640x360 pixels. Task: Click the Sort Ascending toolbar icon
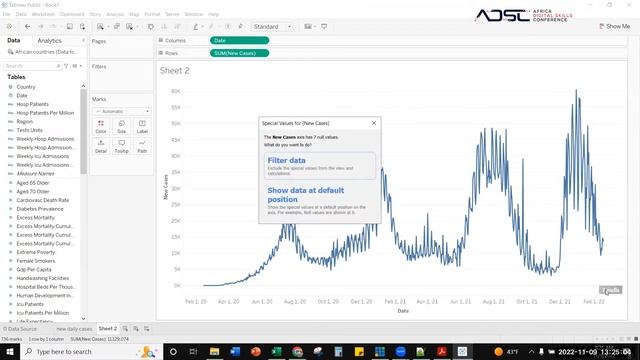pyautogui.click(x=164, y=27)
